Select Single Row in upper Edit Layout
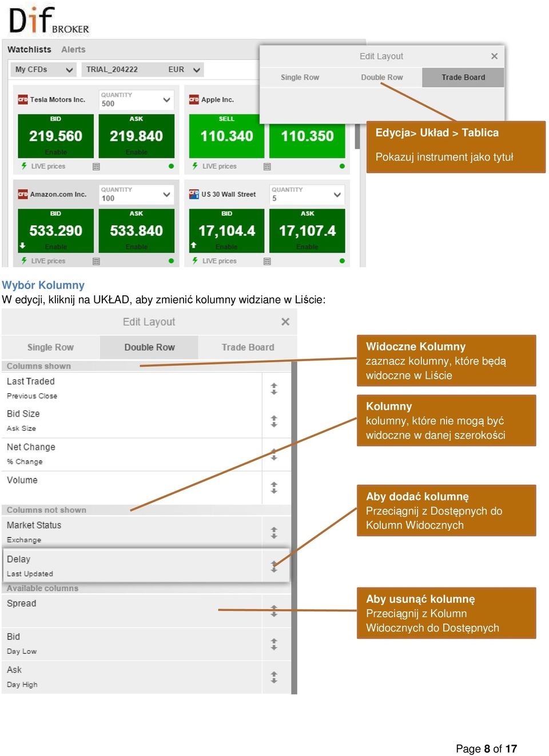 coord(300,78)
